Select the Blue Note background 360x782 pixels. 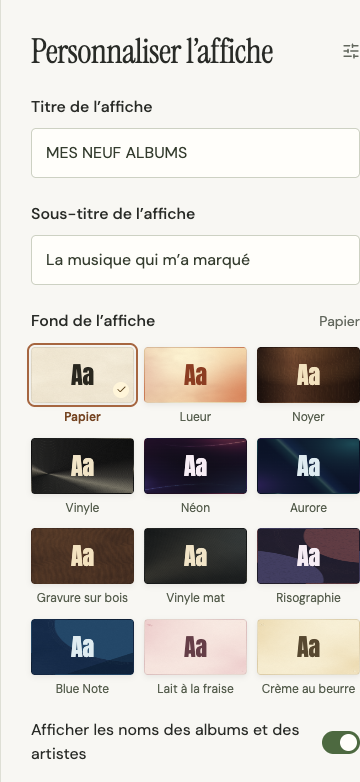[82, 647]
